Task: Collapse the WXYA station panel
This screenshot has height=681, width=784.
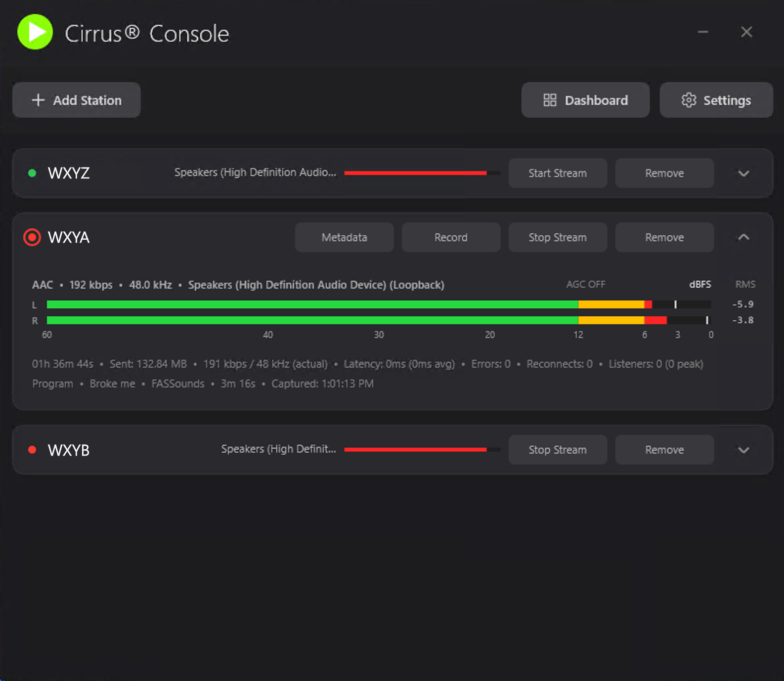Action: click(x=743, y=237)
